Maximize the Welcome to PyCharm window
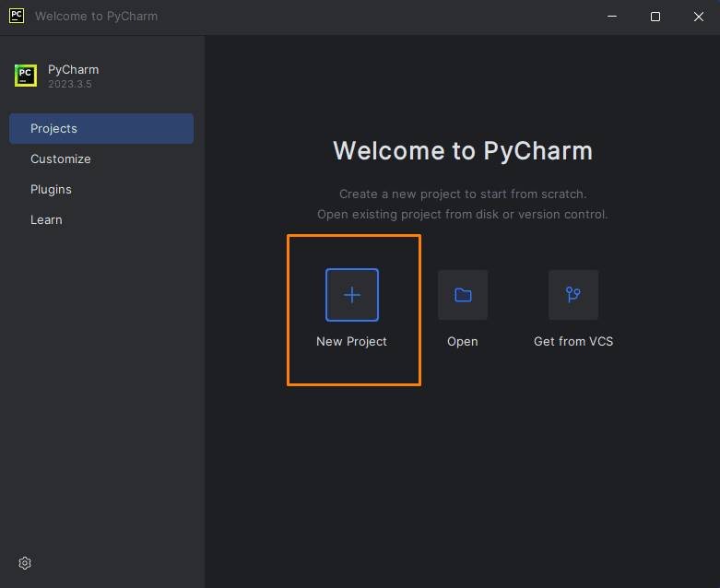This screenshot has height=588, width=720. click(655, 17)
